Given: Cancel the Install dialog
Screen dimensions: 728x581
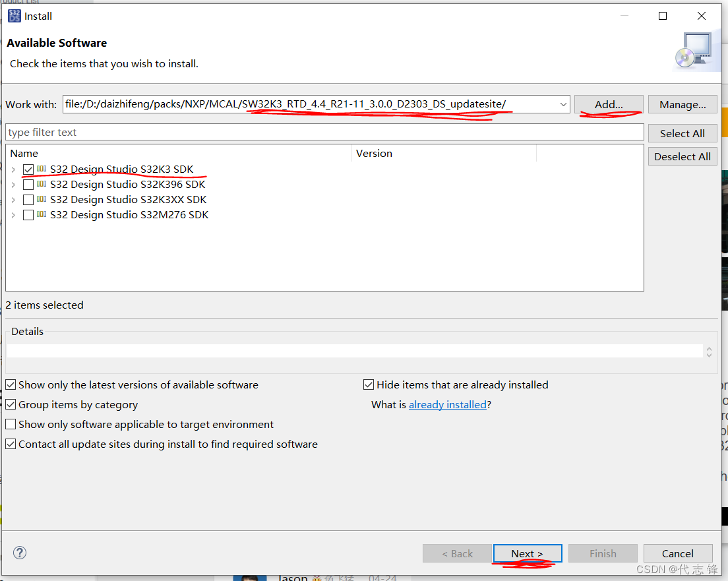Looking at the screenshot, I should (x=678, y=553).
